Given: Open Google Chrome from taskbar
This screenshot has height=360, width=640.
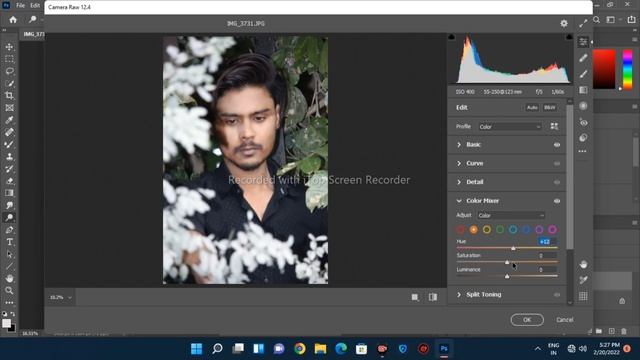Looking at the screenshot, I should pyautogui.click(x=300, y=349).
